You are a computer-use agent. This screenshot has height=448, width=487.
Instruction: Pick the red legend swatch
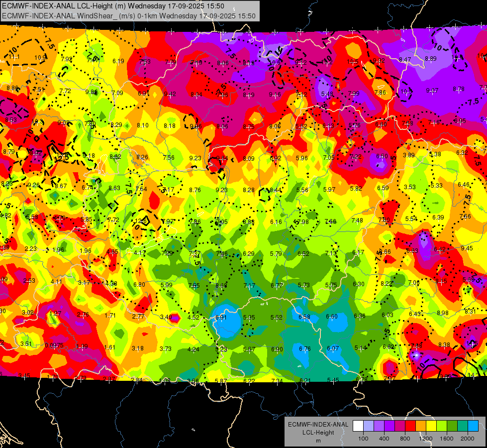410,426
